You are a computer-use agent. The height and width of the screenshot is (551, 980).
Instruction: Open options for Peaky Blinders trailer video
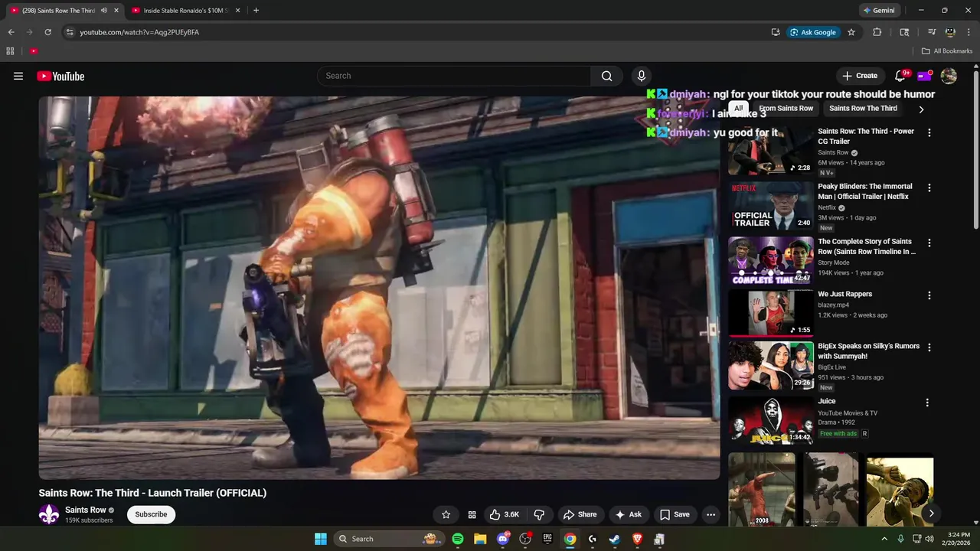pyautogui.click(x=929, y=187)
